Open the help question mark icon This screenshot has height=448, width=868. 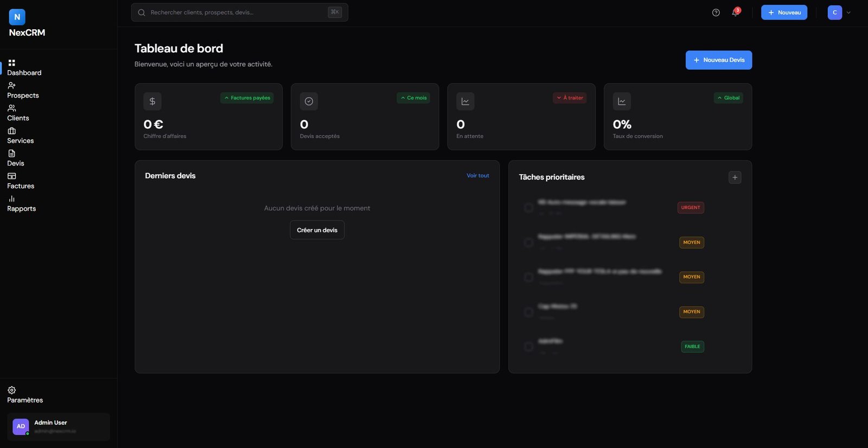(716, 12)
